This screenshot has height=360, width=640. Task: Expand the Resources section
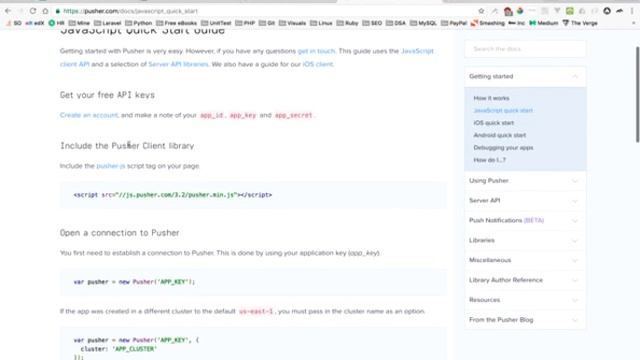pyautogui.click(x=525, y=300)
